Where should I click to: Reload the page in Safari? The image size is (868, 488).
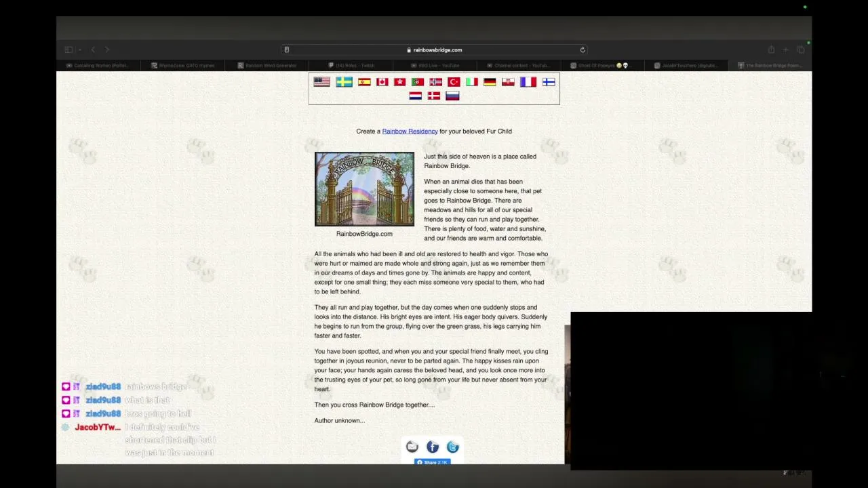point(583,49)
